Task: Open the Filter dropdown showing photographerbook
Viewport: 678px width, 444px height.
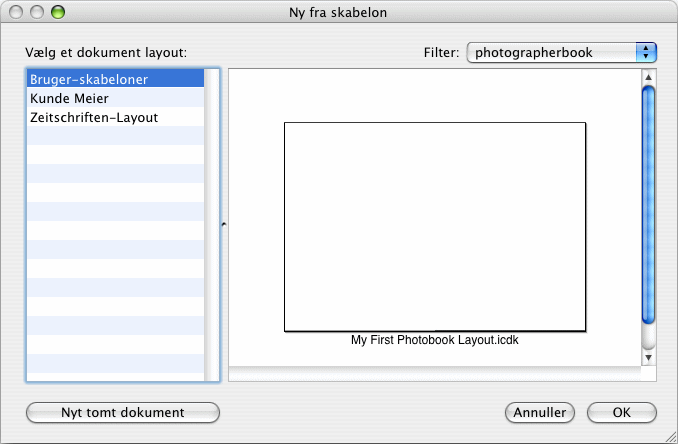Action: click(561, 53)
